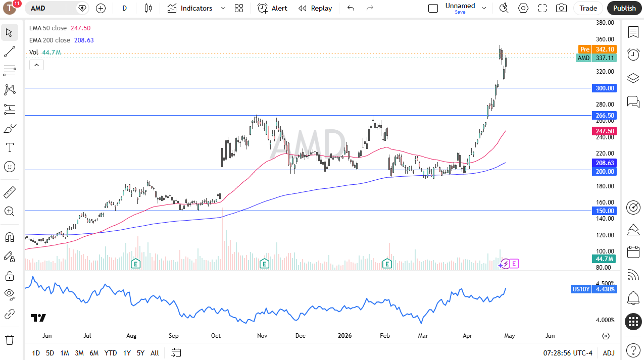Publish the chart idea
This screenshot has height=360, width=644.
coord(624,8)
